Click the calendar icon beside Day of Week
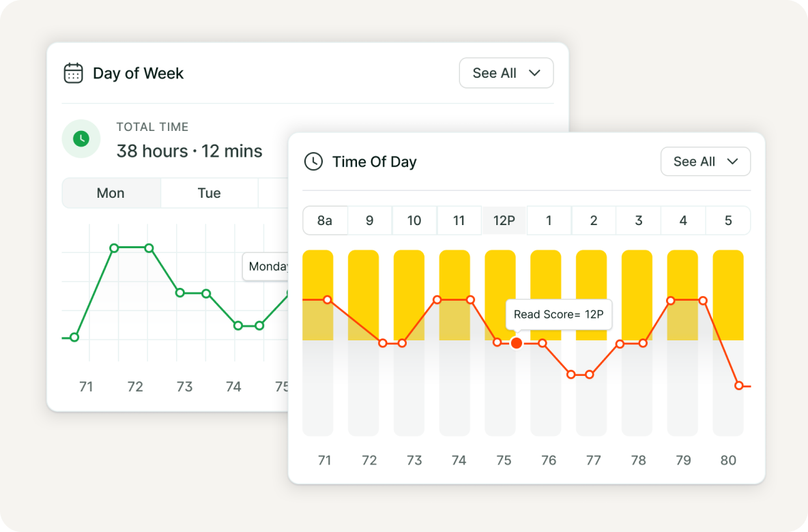 74,73
